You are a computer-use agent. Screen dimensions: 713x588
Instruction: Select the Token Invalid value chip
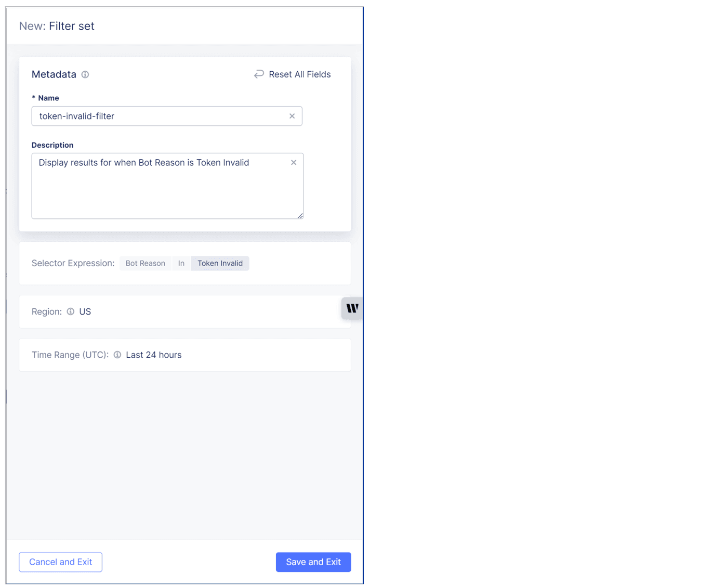click(220, 263)
